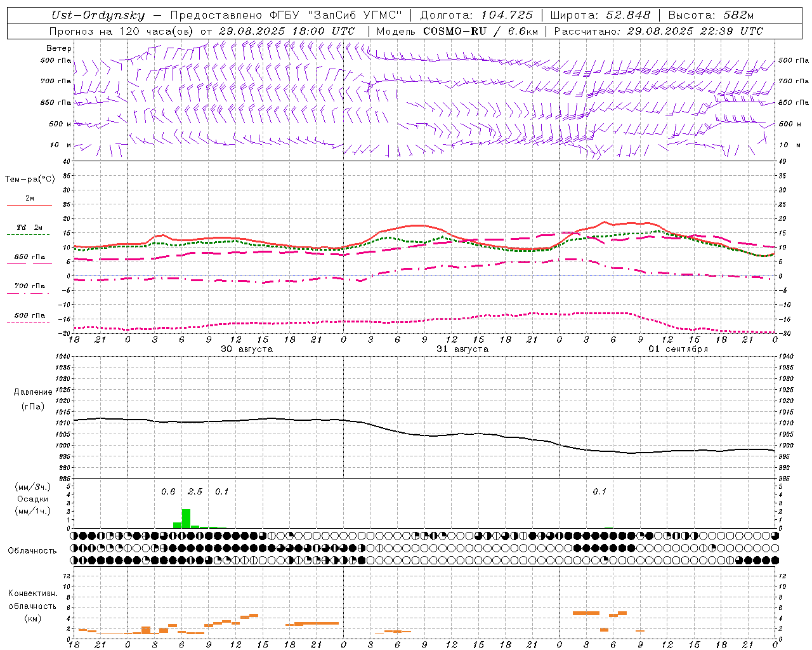The width and height of the screenshot is (812, 650).
Task: Click the longitude value Долгота: 104.725
Action: coord(476,15)
